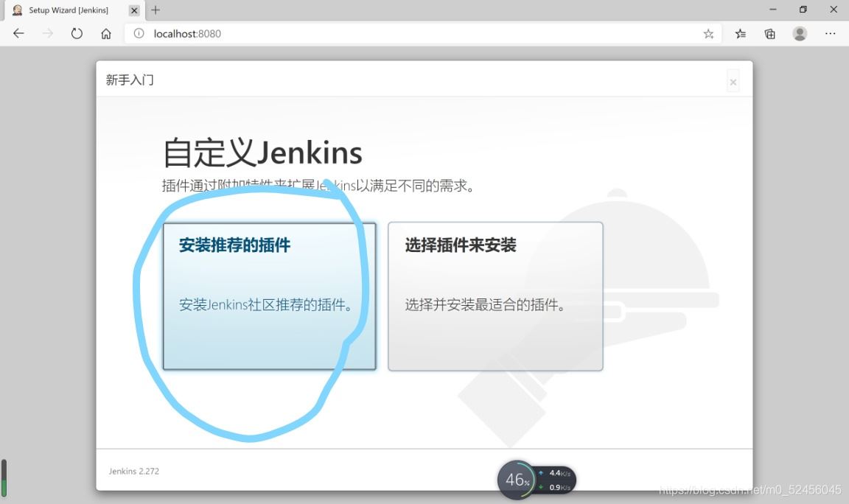Close the Setup Wizard tab
849x504 pixels.
[x=134, y=10]
